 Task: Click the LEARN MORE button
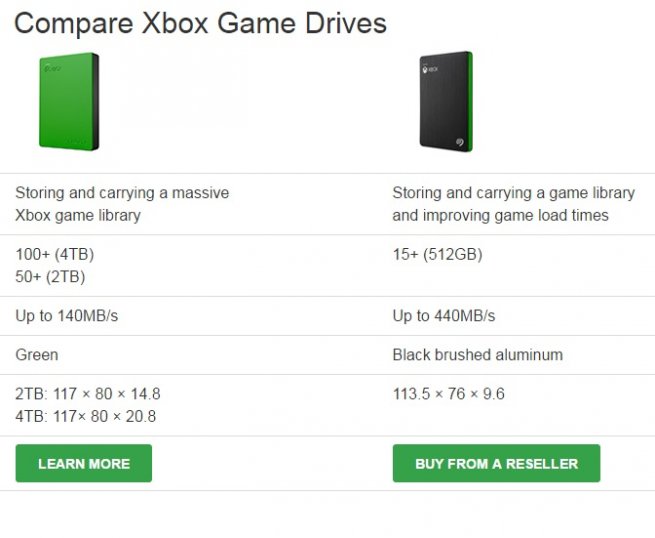pos(84,463)
